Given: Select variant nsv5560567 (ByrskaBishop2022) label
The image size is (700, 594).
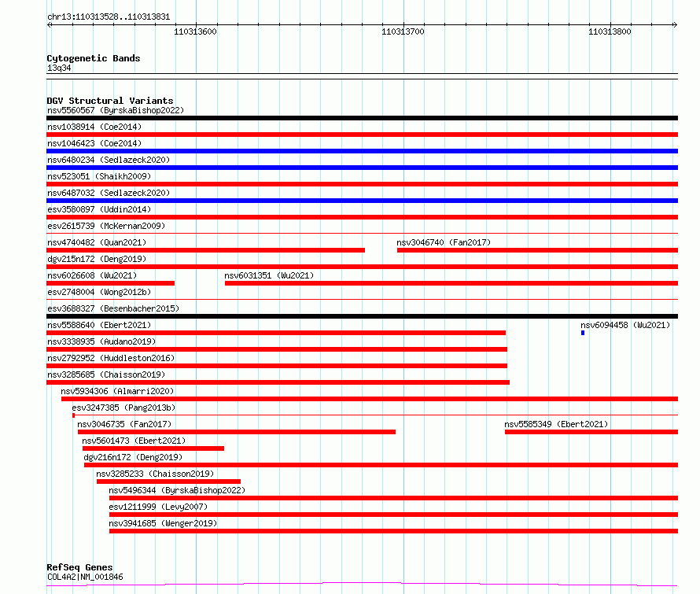Looking at the screenshot, I should 116,110.
